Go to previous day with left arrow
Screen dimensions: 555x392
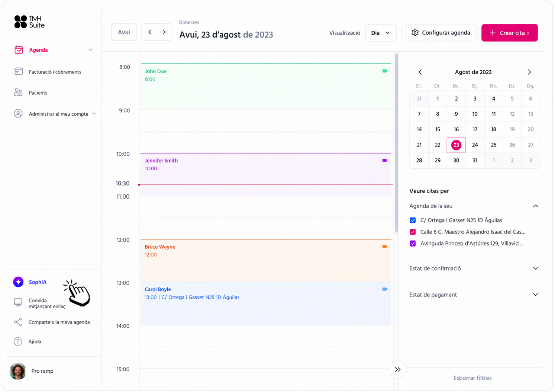tap(150, 32)
